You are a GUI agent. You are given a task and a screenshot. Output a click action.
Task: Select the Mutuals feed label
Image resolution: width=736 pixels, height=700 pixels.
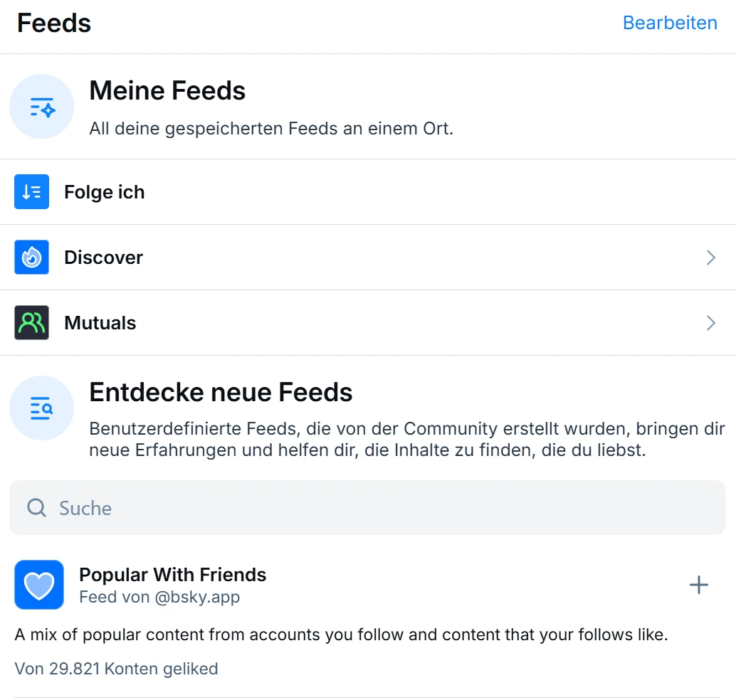tap(100, 323)
